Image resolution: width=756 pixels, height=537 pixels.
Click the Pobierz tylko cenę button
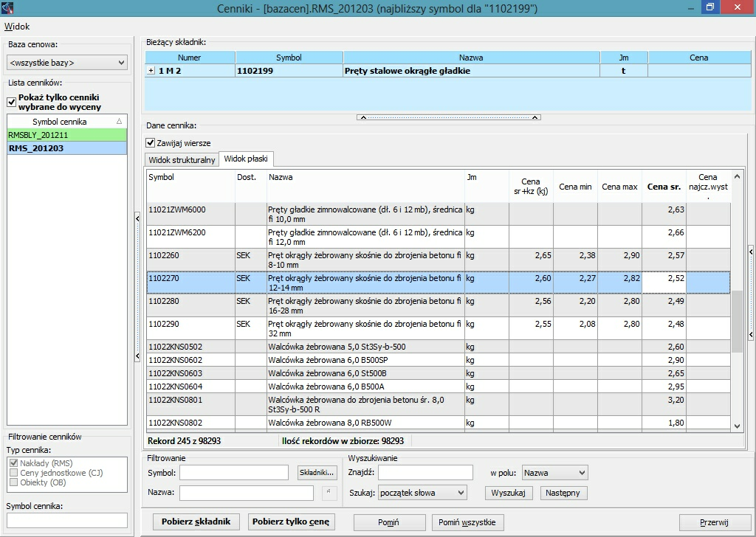click(x=291, y=522)
